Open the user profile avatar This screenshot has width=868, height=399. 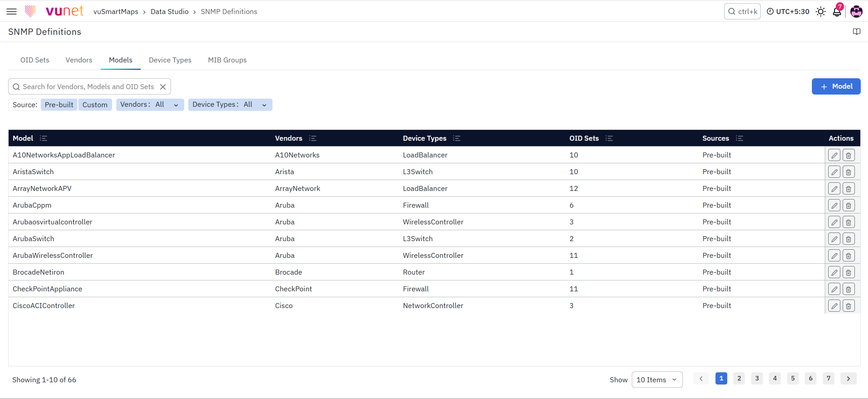(x=856, y=11)
